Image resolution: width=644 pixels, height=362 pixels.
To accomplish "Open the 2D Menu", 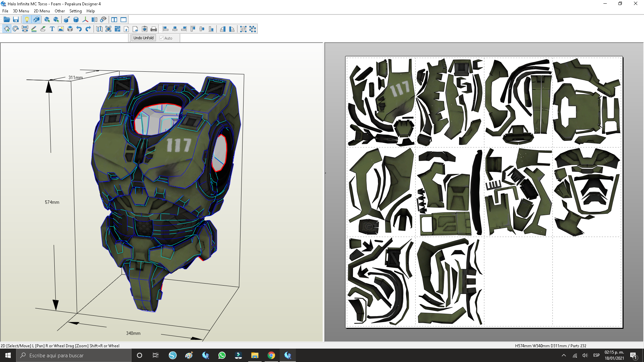I will [42, 11].
